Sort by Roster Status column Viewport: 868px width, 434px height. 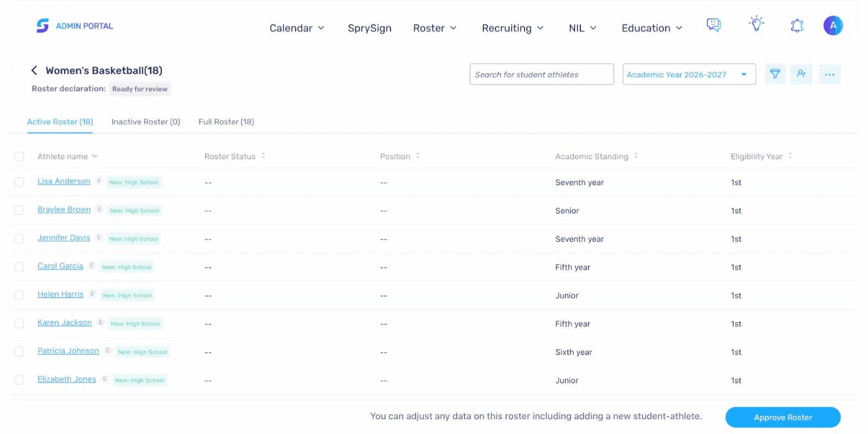(x=263, y=156)
